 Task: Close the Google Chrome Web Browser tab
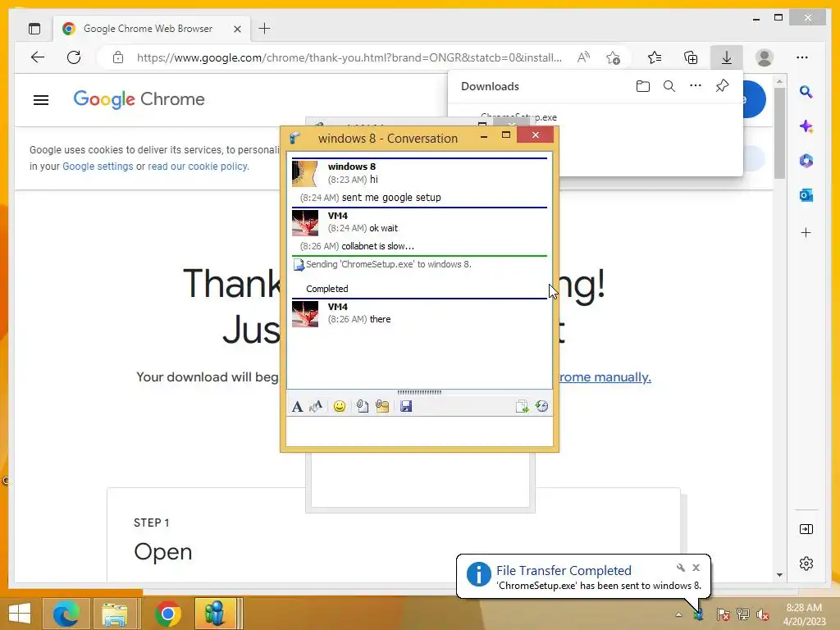point(237,29)
